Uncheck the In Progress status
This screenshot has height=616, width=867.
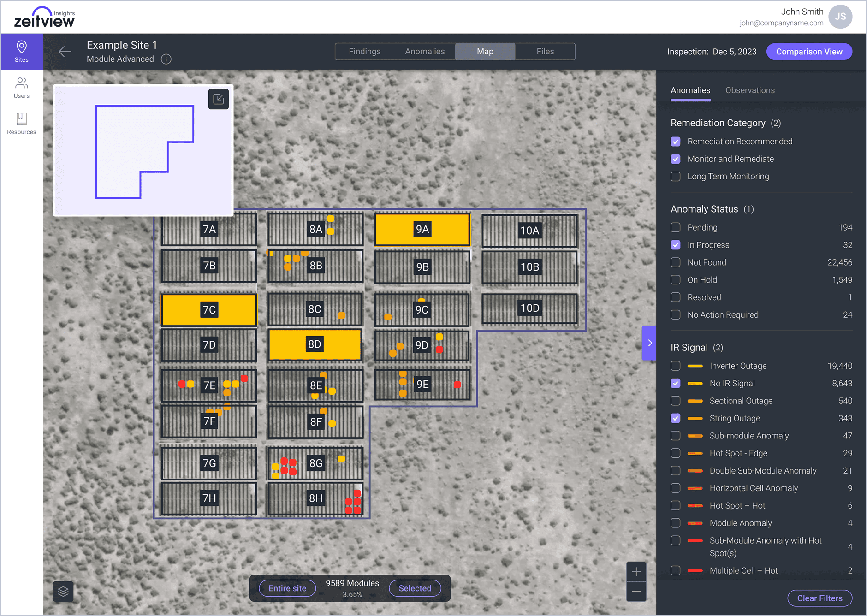point(676,245)
